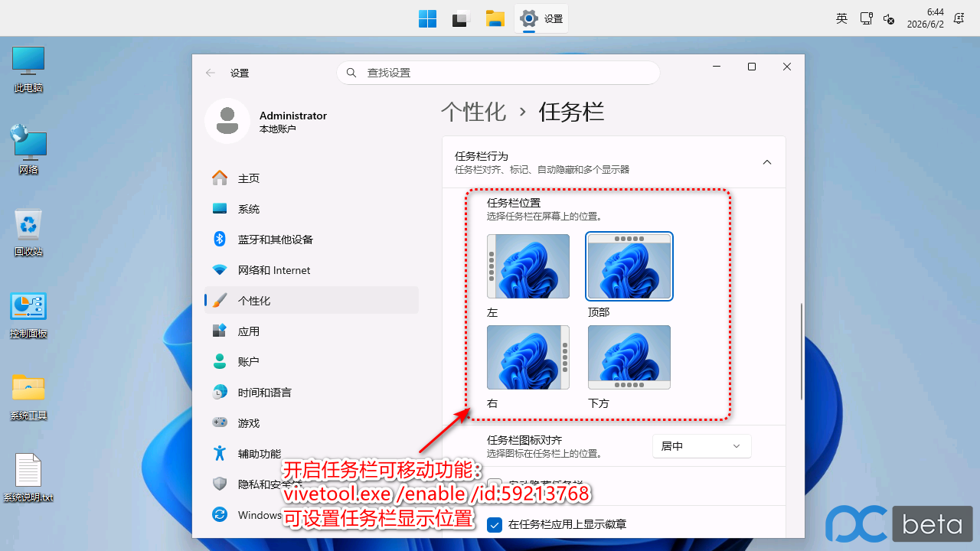Click the search magnifier icon in 查找设置

351,73
